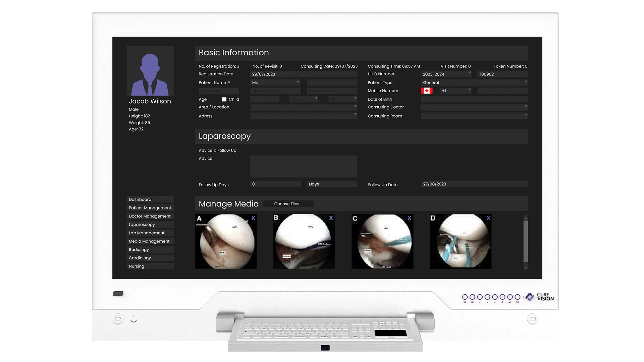The height and width of the screenshot is (362, 644).
Task: Click the first name field beside Mr.
Action: (x=332, y=82)
